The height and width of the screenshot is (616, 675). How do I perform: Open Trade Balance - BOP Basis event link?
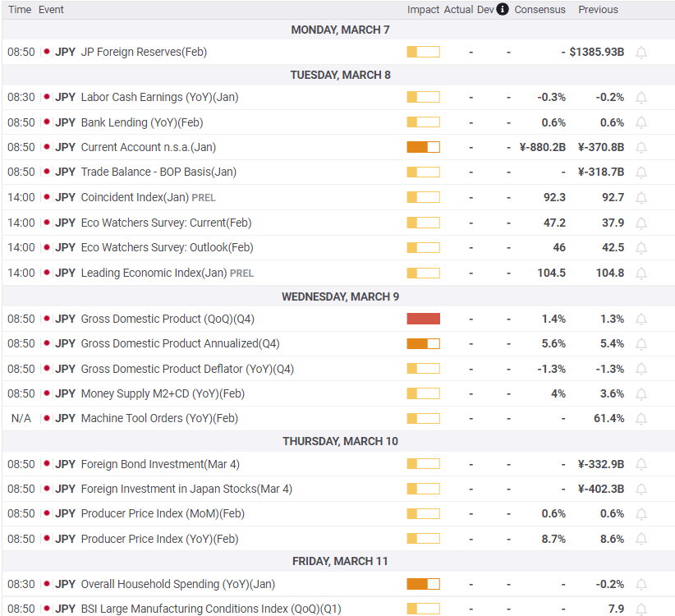click(x=158, y=172)
